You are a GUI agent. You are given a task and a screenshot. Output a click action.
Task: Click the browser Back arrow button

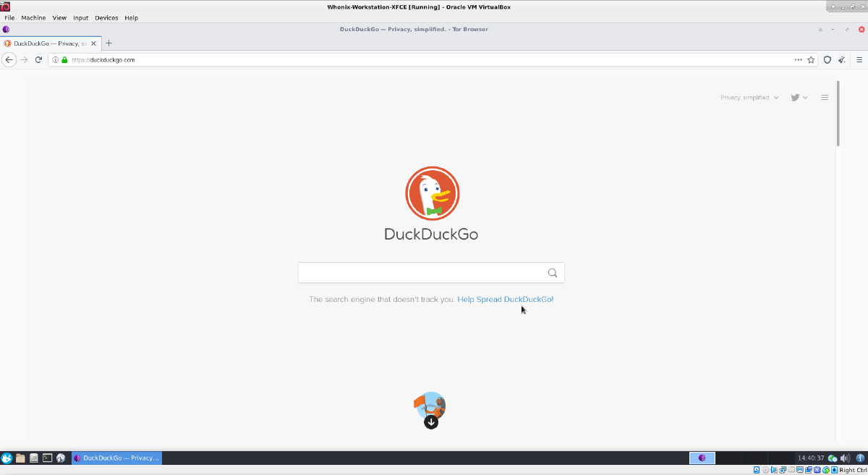(x=9, y=60)
